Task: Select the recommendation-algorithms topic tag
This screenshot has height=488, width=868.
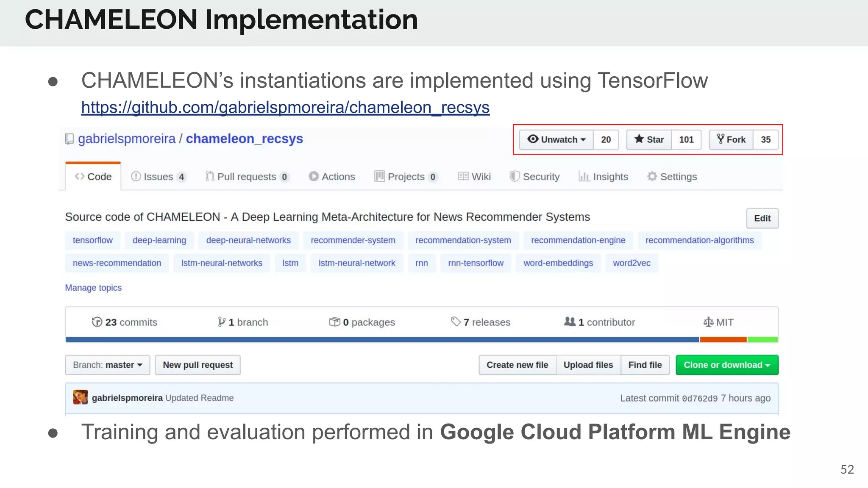Action: (x=700, y=240)
